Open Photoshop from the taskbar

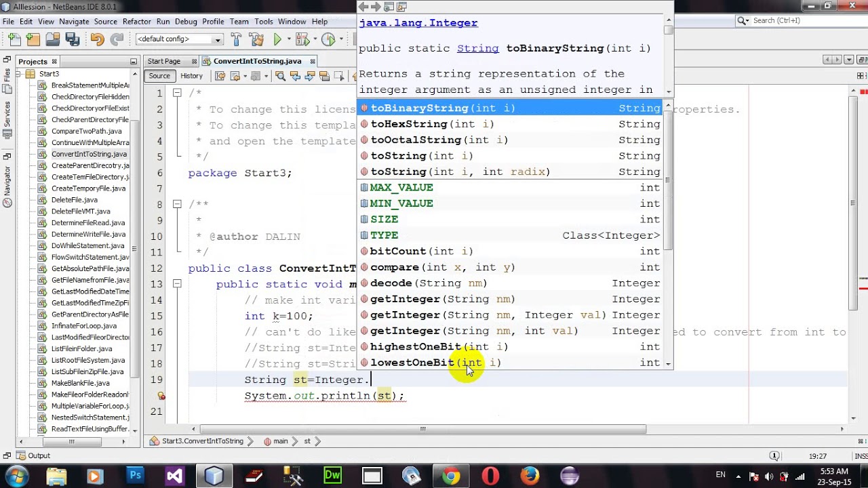click(136, 476)
